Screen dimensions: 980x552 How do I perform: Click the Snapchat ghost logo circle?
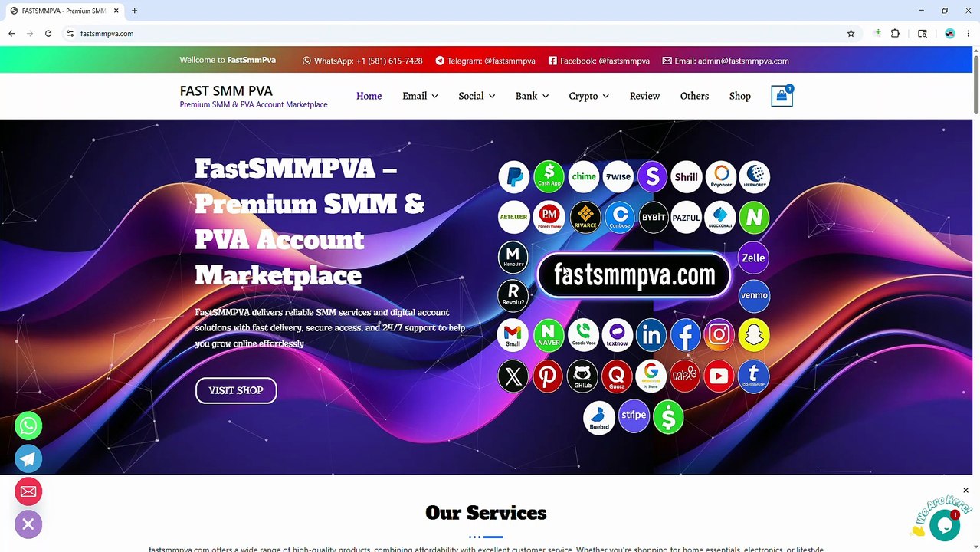[x=754, y=335]
